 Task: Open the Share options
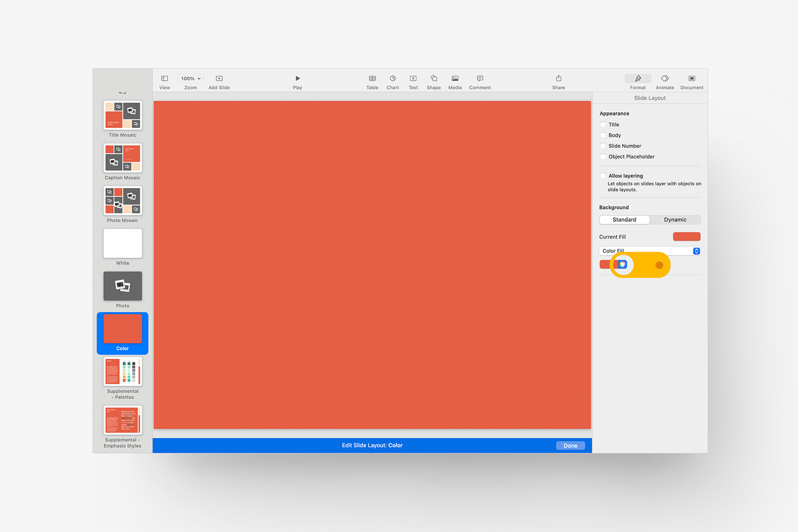[x=559, y=82]
